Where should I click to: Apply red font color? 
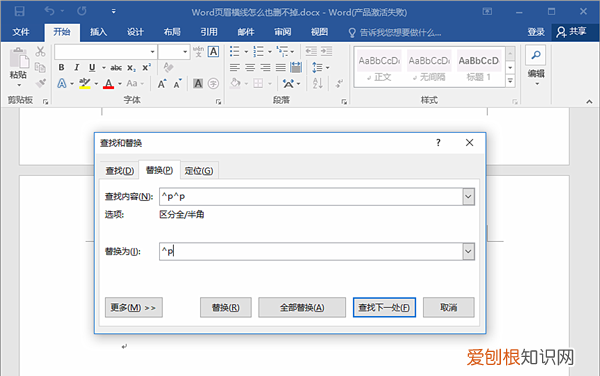coord(109,83)
